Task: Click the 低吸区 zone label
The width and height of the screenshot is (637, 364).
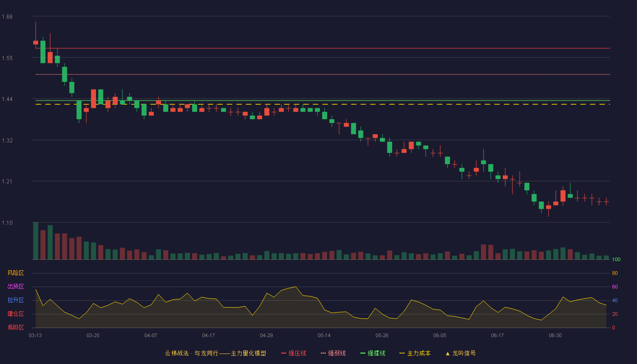Action: [15, 328]
